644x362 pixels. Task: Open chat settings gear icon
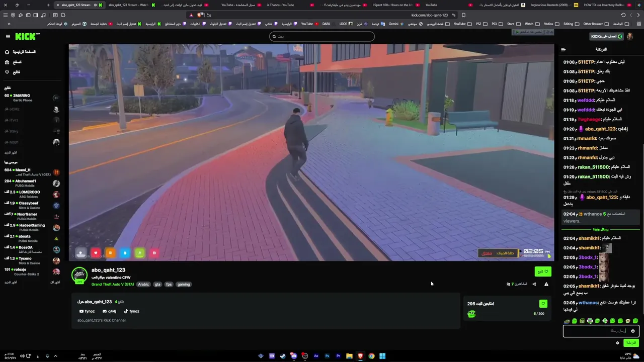click(617, 343)
